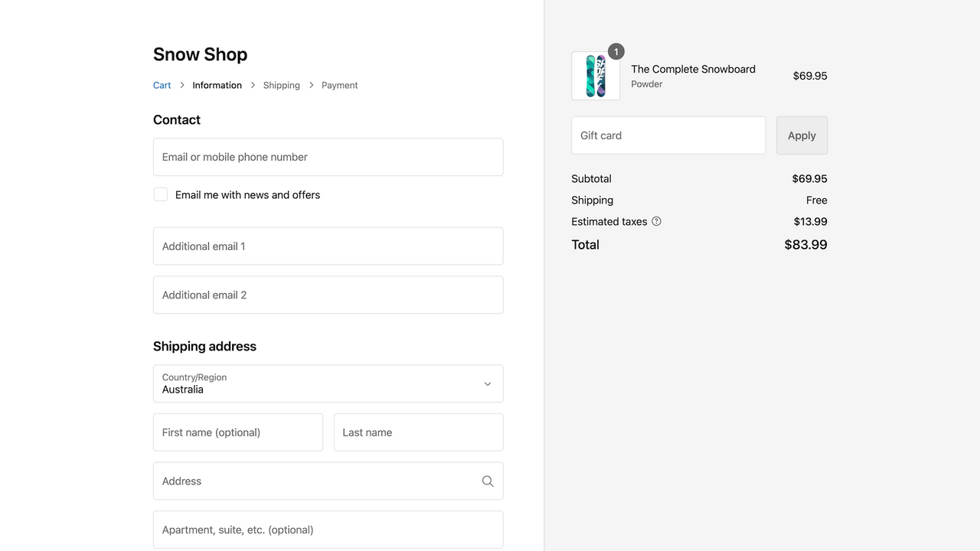This screenshot has height=551, width=980.
Task: Open the Country/Region dropdown
Action: pyautogui.click(x=328, y=383)
